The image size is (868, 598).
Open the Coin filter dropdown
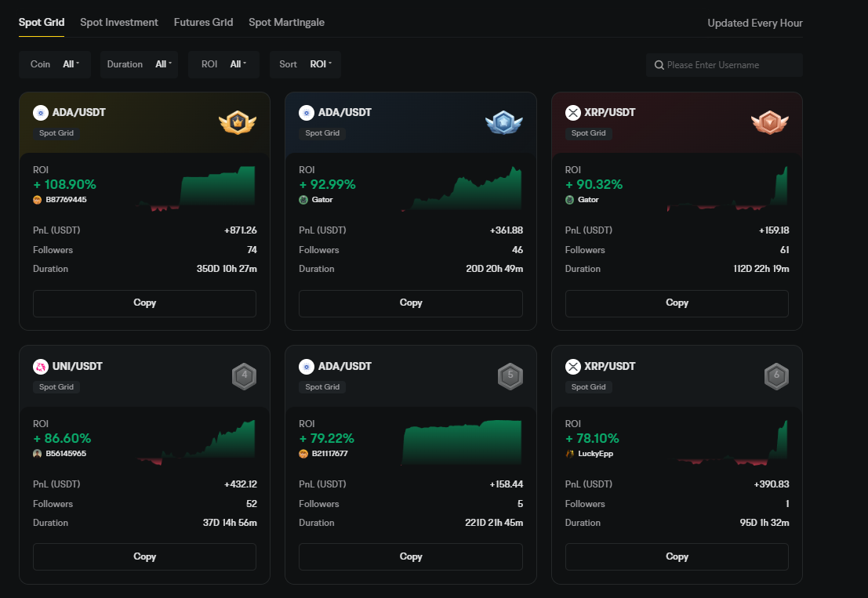[x=55, y=64]
